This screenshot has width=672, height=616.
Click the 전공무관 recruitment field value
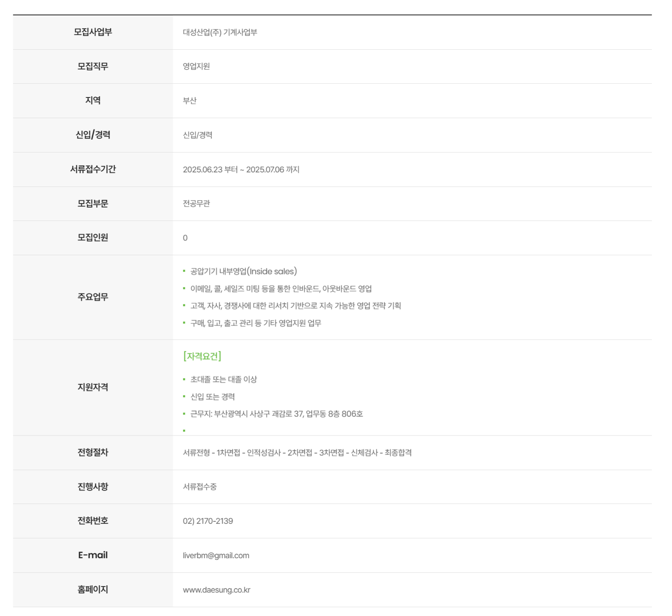tap(196, 204)
